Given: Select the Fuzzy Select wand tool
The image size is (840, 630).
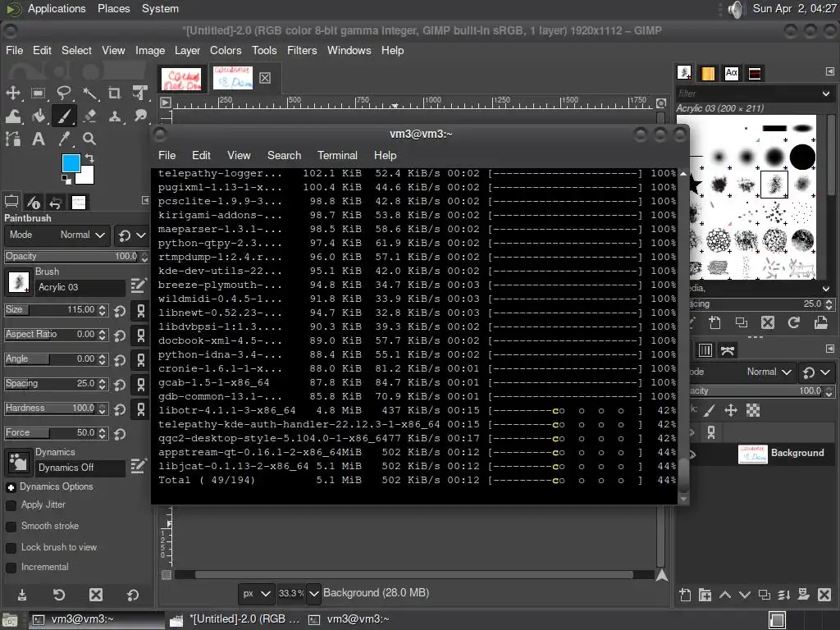Looking at the screenshot, I should coord(89,94).
